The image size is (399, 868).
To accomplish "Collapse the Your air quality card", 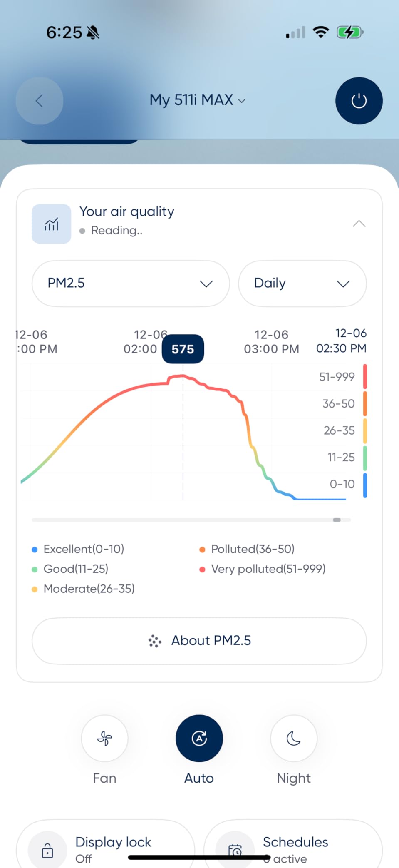I will [x=359, y=224].
